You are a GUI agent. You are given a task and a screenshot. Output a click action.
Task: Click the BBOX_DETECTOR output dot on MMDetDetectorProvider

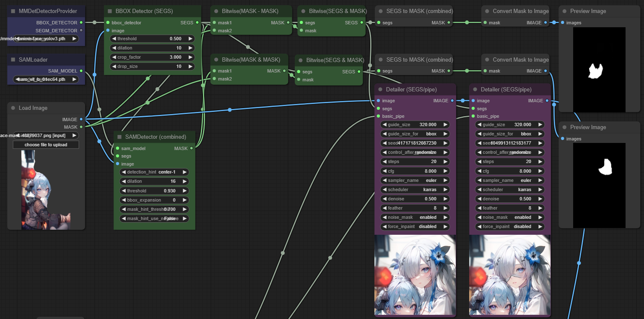click(x=82, y=23)
